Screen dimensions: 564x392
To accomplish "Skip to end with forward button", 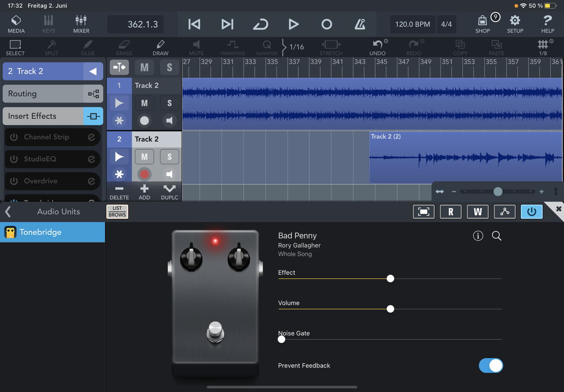I will coord(227,24).
